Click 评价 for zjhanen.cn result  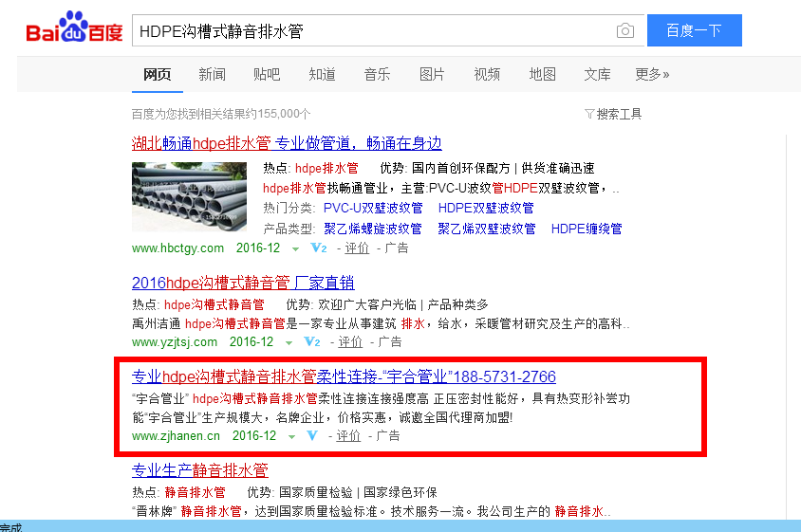click(348, 436)
